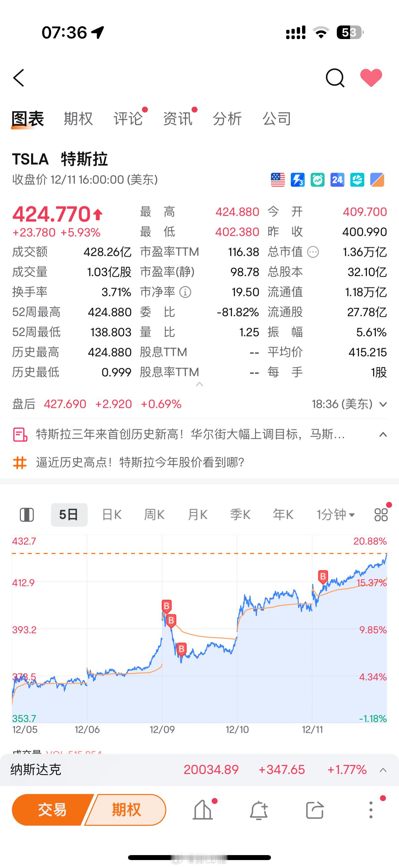Select the 月K chart period

[x=198, y=515]
